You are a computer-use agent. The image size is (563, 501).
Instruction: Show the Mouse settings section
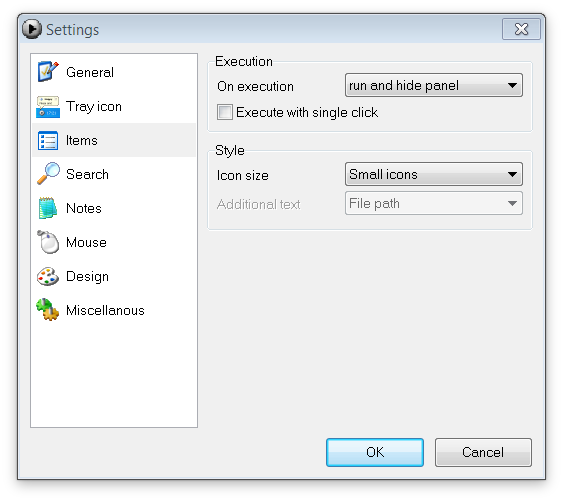click(86, 242)
